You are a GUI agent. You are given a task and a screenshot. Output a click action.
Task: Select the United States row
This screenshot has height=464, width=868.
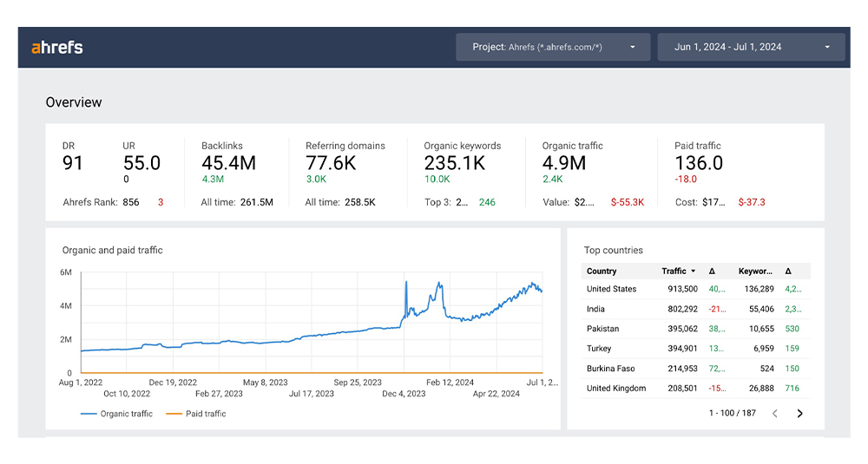point(696,289)
